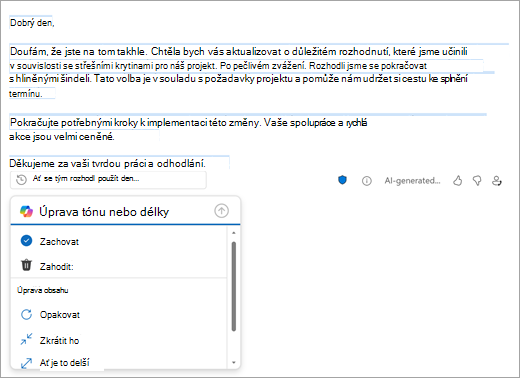Pick Ať je to delší option
This screenshot has width=520, height=378.
point(119,362)
